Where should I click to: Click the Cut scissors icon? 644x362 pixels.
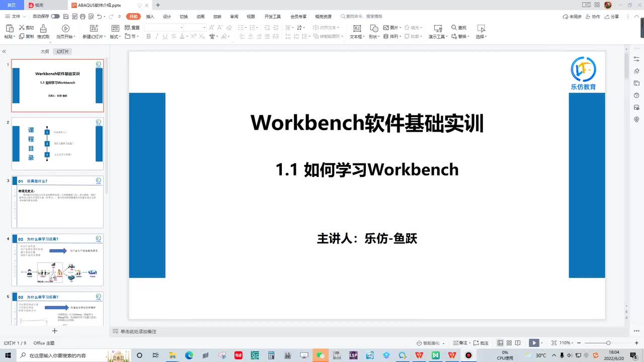tap(22, 28)
